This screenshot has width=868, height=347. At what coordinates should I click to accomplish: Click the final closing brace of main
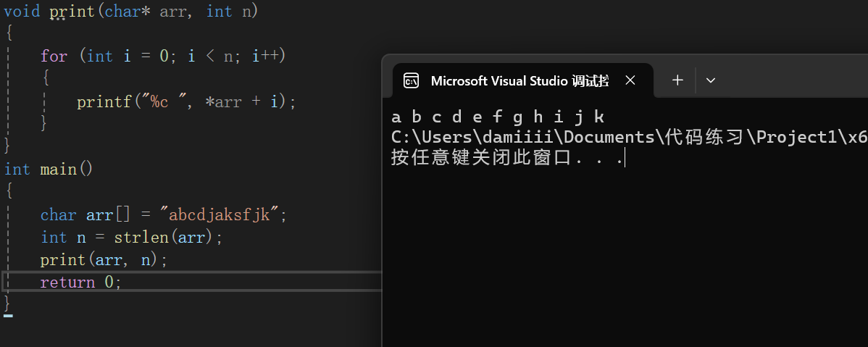[x=7, y=301]
